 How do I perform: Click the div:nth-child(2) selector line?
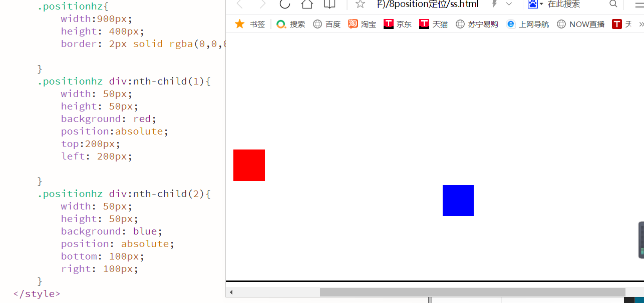(124, 193)
